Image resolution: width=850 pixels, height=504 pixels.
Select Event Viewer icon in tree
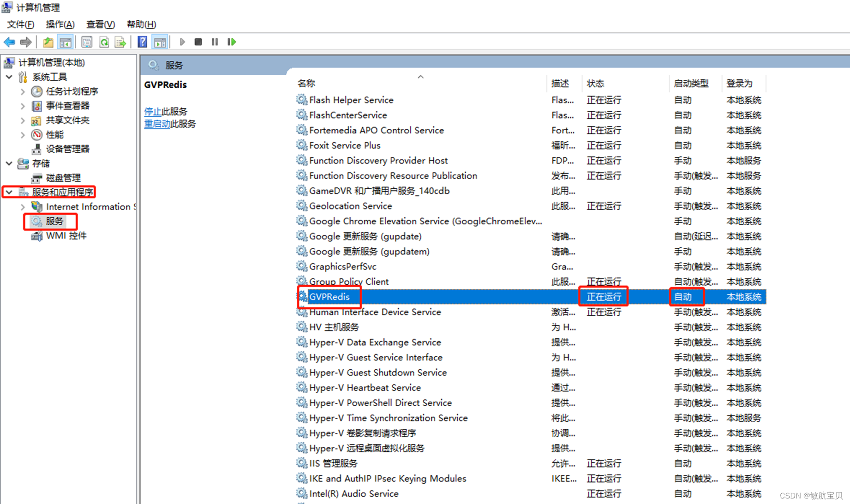[x=37, y=106]
